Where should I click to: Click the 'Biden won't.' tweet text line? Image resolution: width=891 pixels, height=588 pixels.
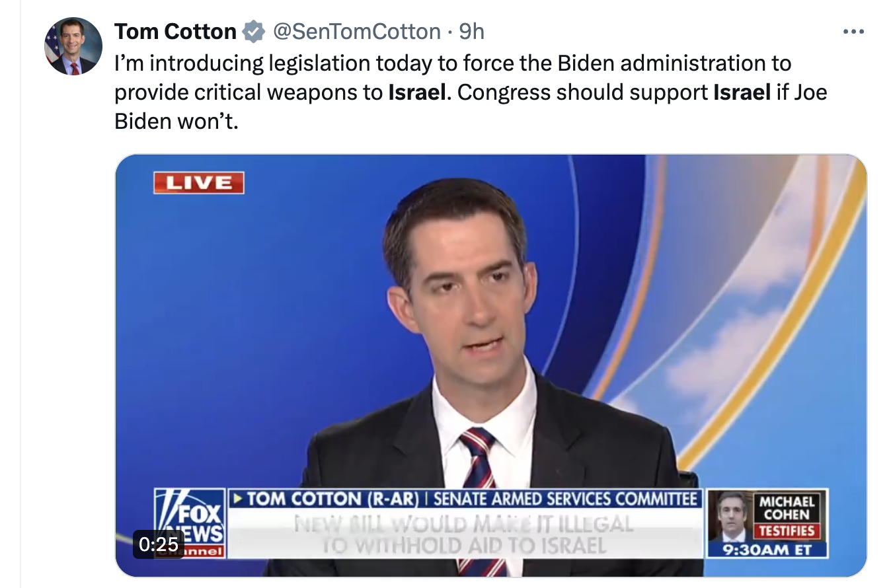point(175,121)
